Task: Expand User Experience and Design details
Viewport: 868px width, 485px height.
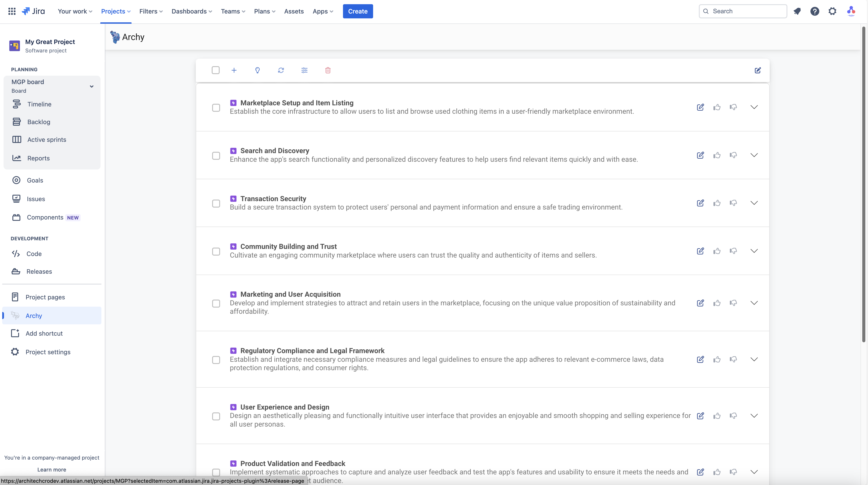Action: coord(754,416)
